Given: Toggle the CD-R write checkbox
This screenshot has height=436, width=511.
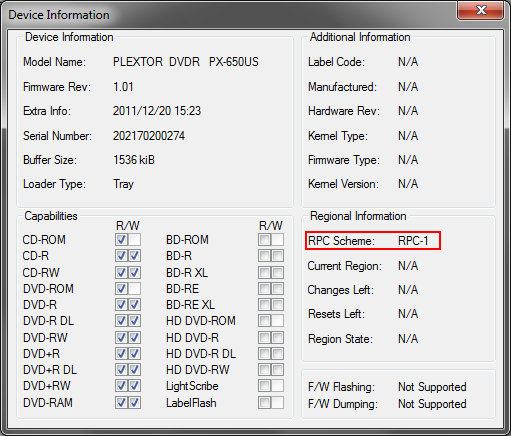Looking at the screenshot, I should pyautogui.click(x=134, y=256).
